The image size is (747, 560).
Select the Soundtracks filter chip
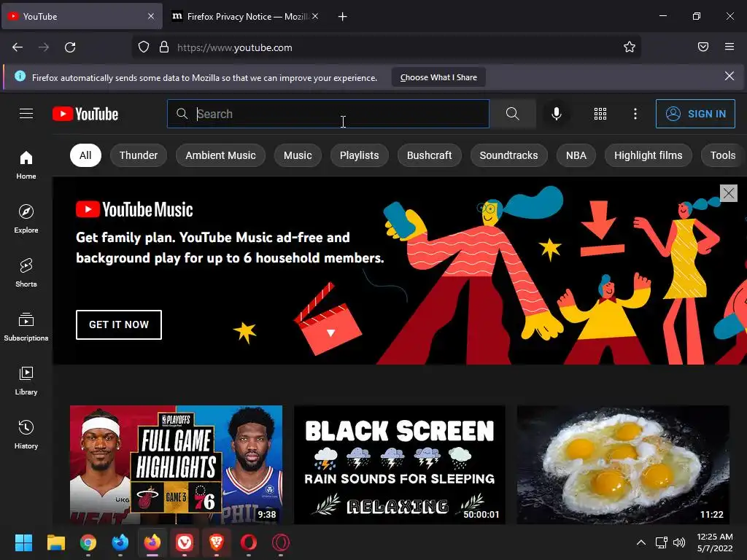[x=508, y=155]
